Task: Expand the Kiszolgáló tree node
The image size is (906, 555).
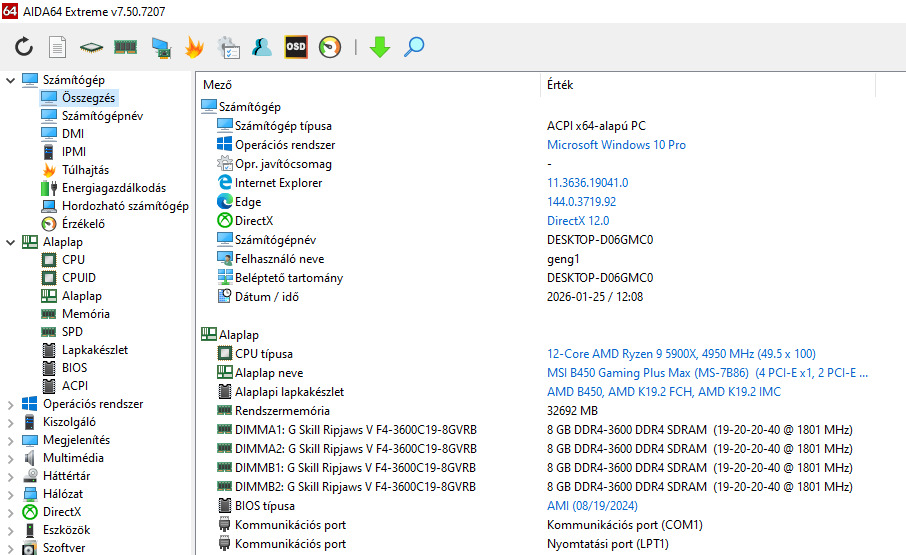Action: [10, 423]
